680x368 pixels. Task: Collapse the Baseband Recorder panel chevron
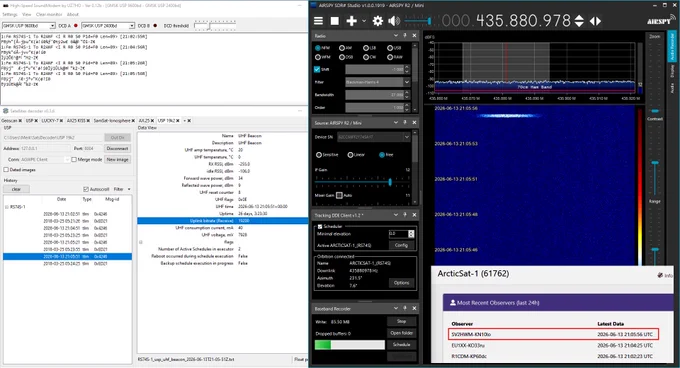point(396,308)
